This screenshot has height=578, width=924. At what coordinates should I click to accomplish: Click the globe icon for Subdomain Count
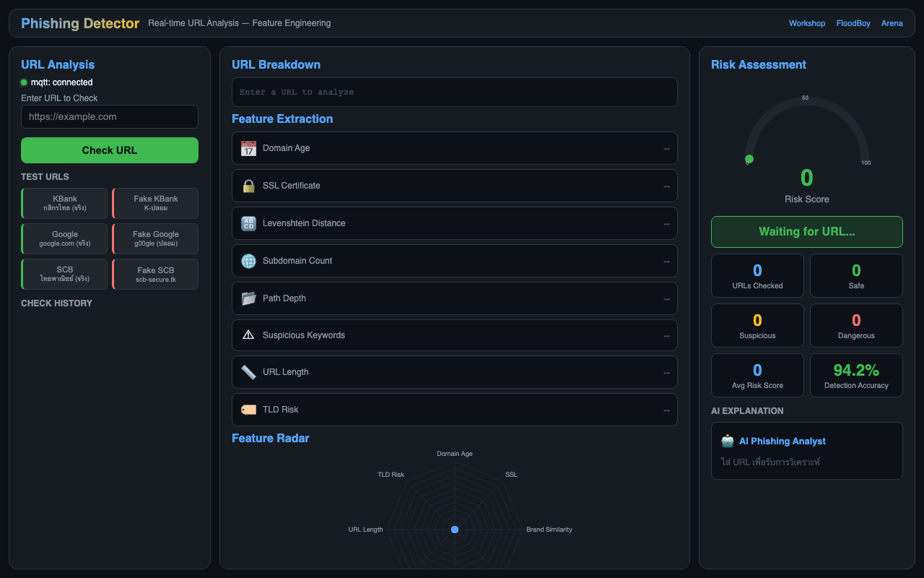pos(248,261)
